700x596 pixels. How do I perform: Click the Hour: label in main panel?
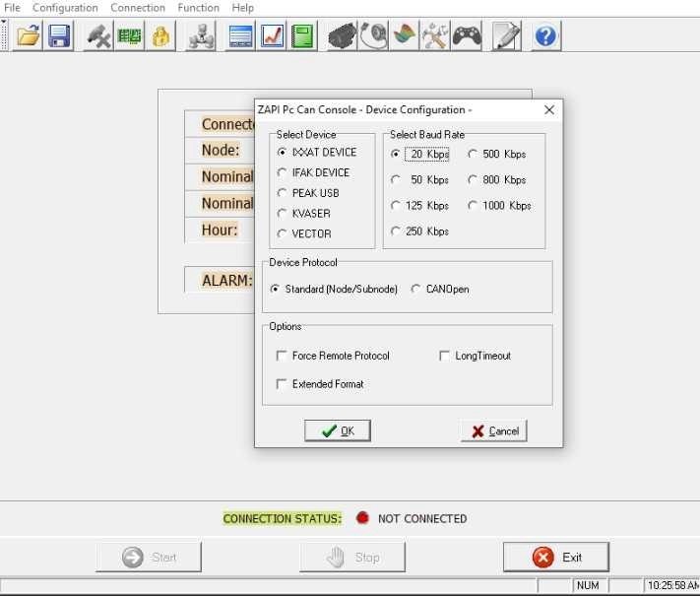click(x=220, y=230)
